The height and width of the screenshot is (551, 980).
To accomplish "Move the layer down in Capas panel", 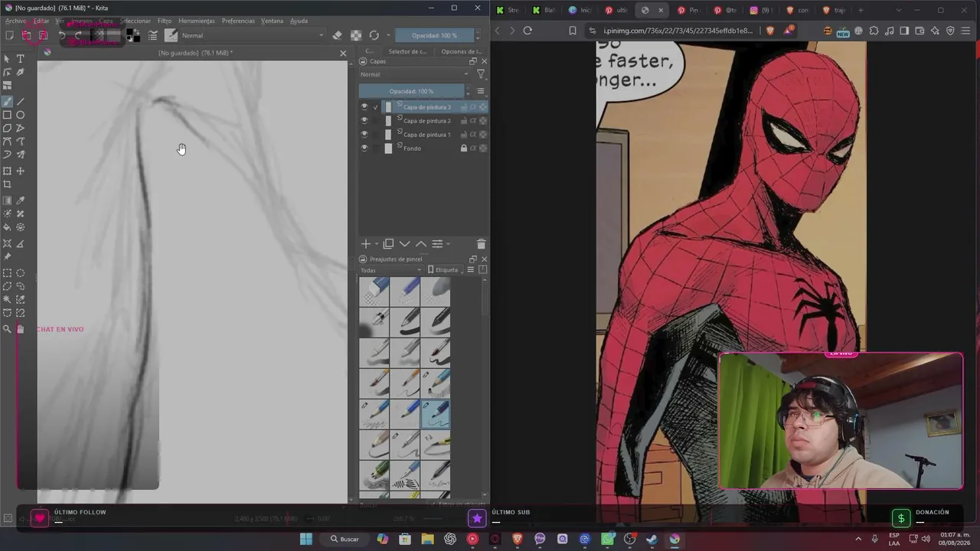I will coord(405,244).
